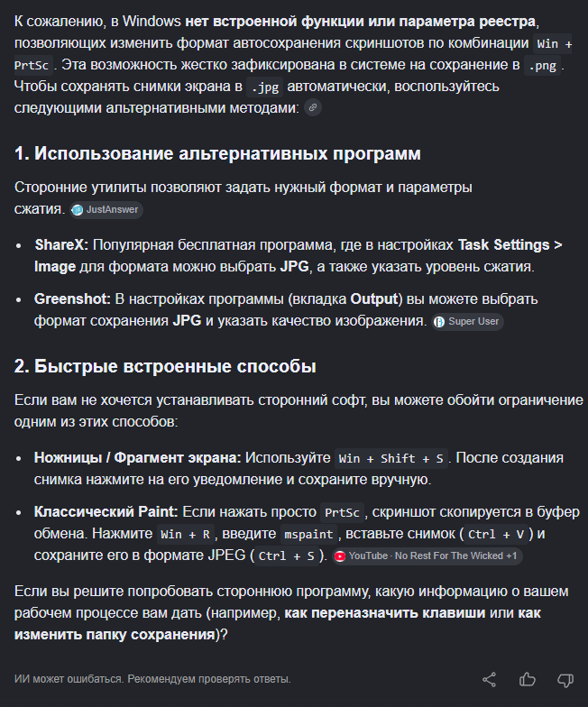Like the answer with thumbs up
The image size is (588, 707).
point(527,680)
